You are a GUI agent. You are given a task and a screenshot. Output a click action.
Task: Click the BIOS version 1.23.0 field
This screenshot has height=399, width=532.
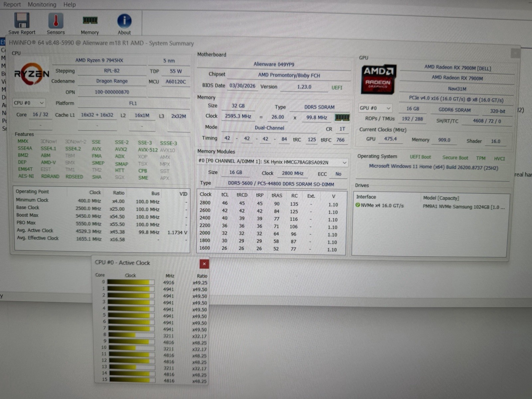pos(304,87)
